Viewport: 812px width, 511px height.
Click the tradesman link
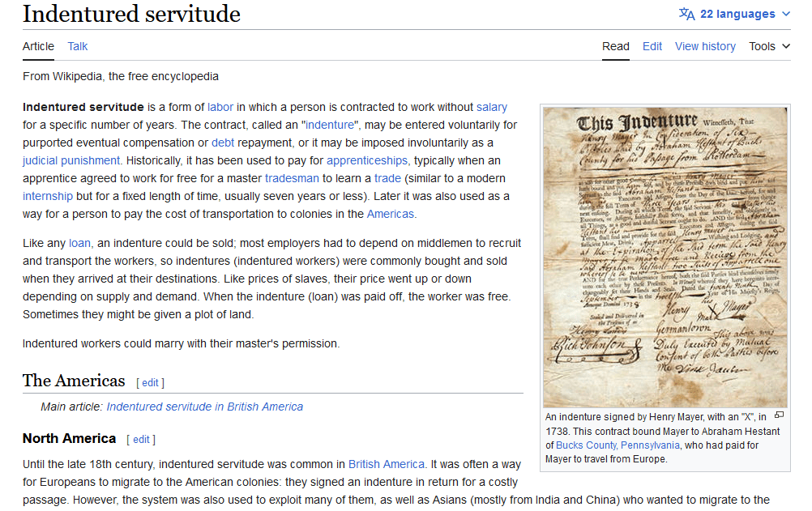point(292,178)
